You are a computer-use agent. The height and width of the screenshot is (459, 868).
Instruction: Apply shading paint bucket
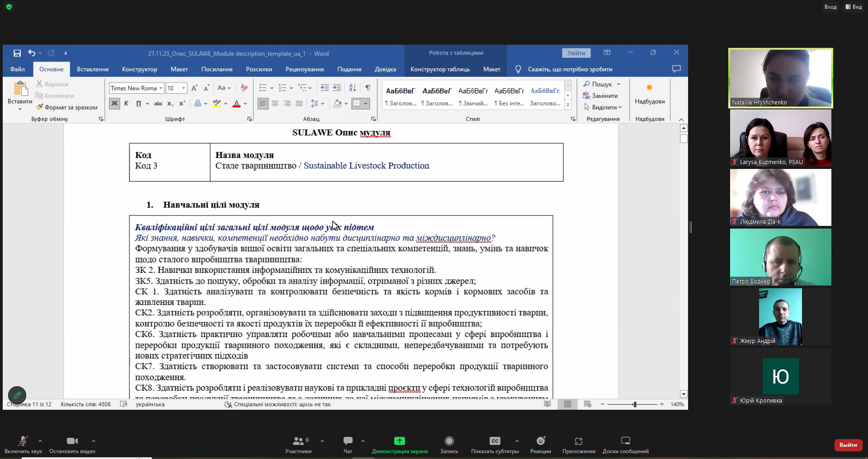click(337, 103)
